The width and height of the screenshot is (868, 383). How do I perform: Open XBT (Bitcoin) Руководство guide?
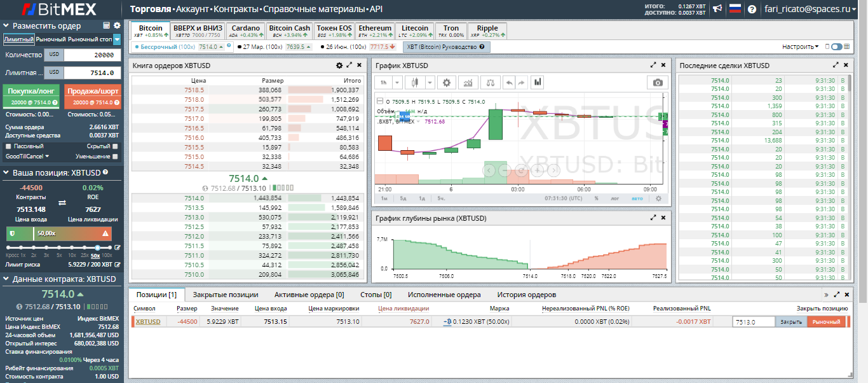(446, 47)
